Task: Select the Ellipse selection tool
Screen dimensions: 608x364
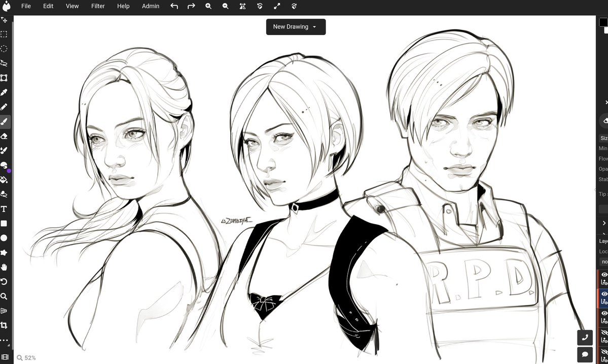Action: pos(4,49)
